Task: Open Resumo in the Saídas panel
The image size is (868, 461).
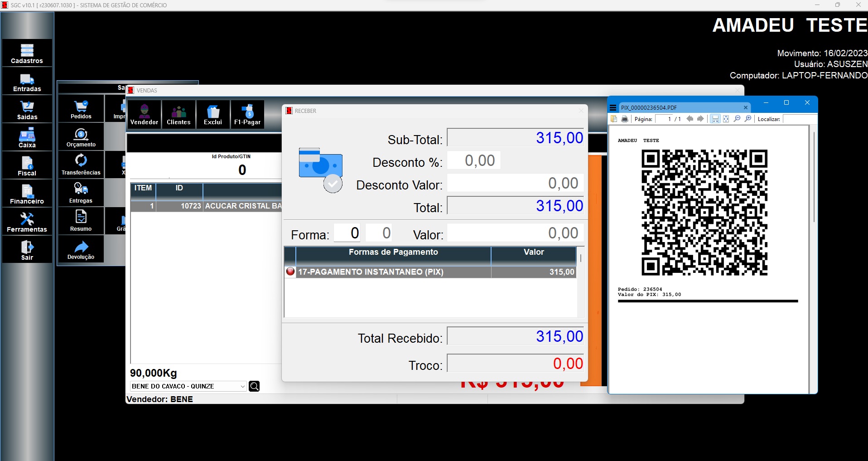Action: 81,221
